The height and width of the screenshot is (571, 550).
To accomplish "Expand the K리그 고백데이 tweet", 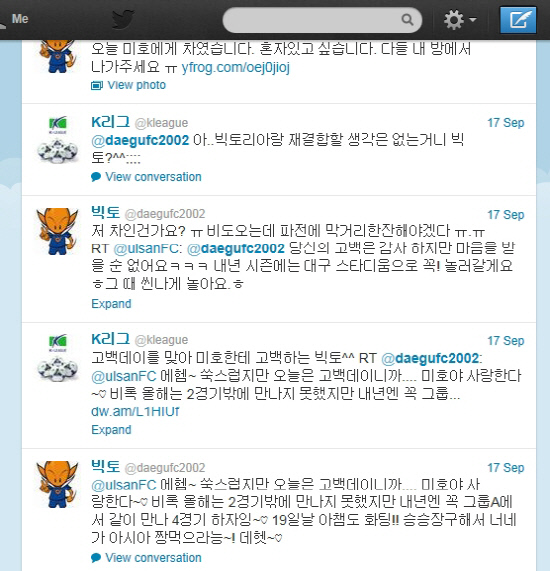I will click(111, 430).
